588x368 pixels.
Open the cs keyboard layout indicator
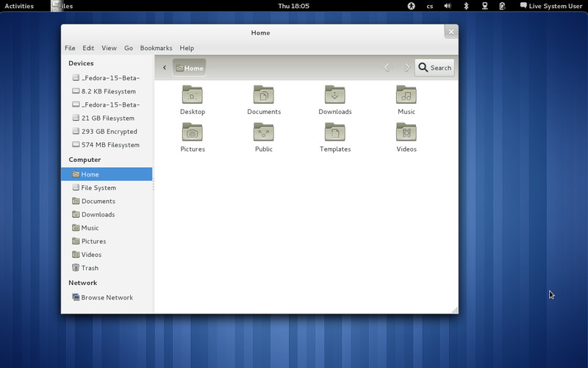coord(430,6)
